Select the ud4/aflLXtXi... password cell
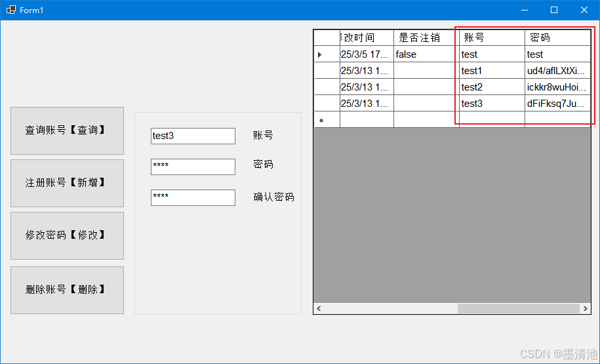The image size is (600, 364). (557, 70)
